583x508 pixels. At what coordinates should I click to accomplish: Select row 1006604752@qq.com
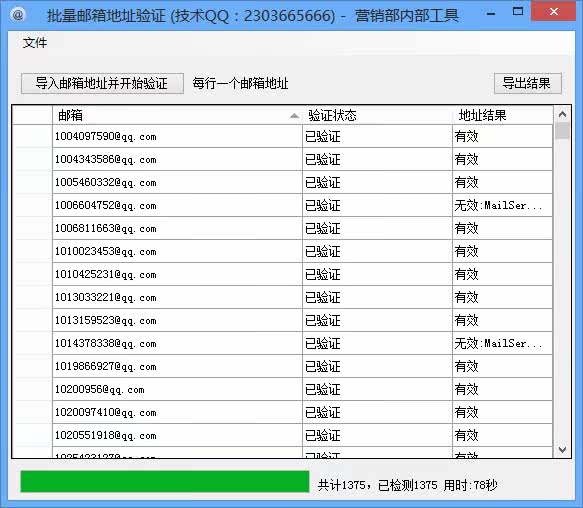click(x=283, y=206)
